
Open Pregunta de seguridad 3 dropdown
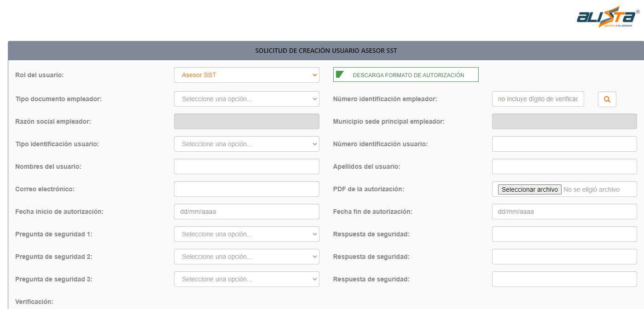(246, 279)
